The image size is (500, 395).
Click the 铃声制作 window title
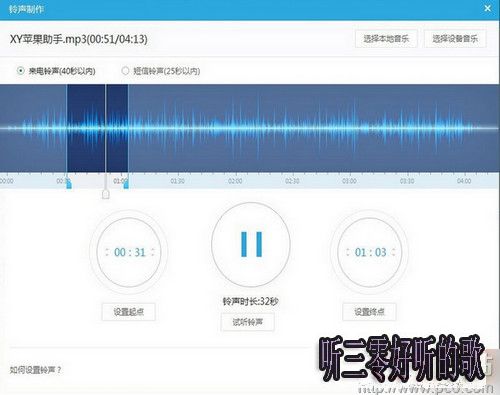click(x=26, y=9)
